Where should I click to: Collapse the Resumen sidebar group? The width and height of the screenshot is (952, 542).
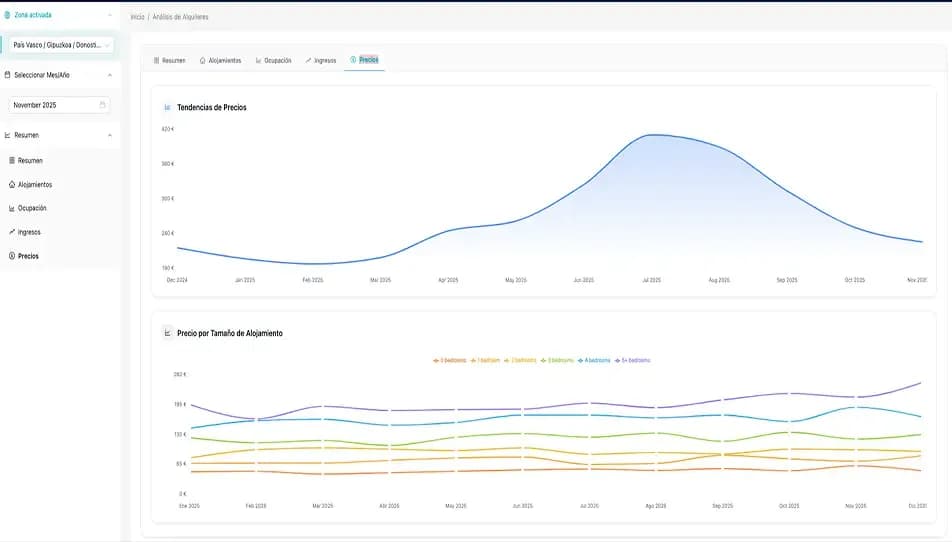[x=109, y=135]
